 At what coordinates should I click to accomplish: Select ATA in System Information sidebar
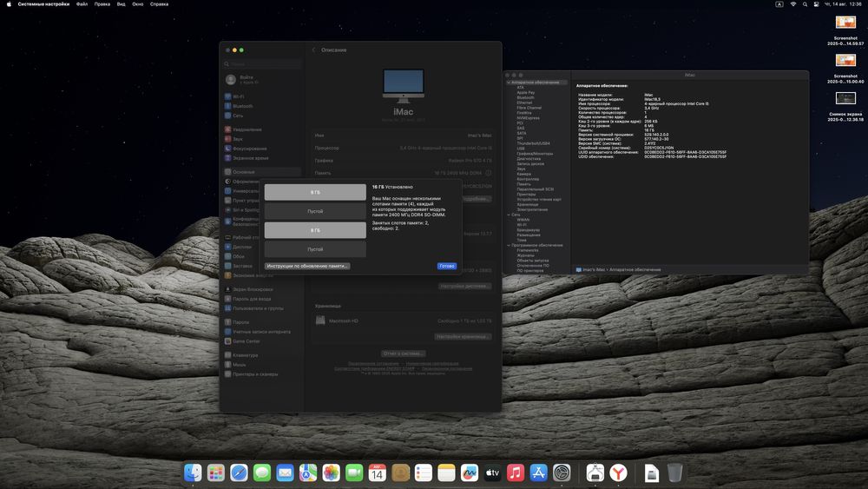(520, 88)
